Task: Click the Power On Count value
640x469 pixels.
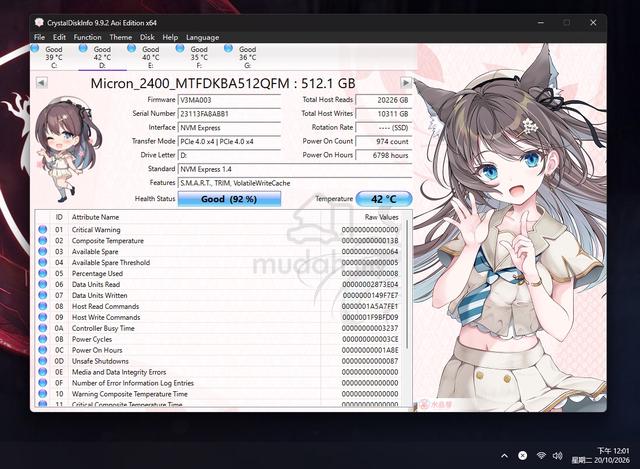Action: pos(384,142)
